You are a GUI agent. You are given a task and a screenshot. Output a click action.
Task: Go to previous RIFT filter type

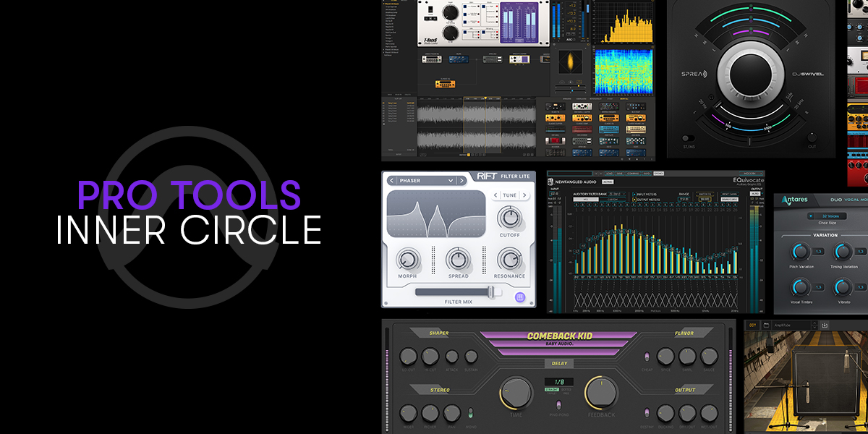pyautogui.click(x=391, y=180)
